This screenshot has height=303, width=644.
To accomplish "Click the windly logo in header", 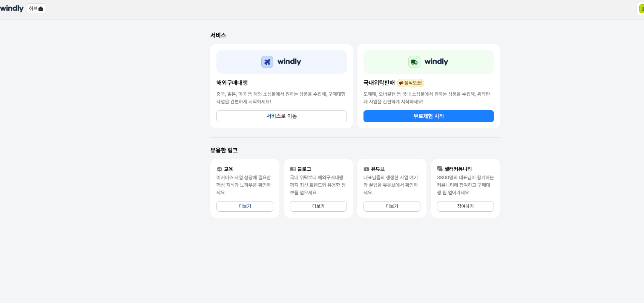I will tap(12, 8).
